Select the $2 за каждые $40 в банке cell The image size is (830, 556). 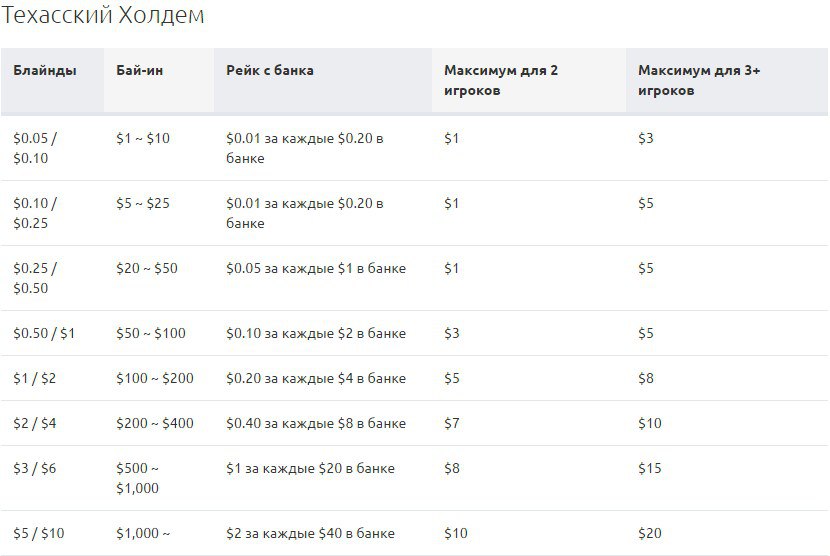[x=310, y=534]
